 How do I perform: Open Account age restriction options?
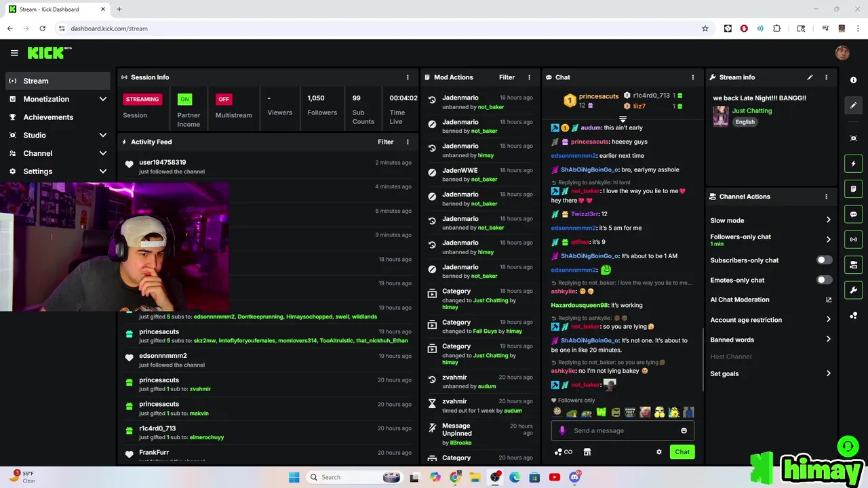pos(770,320)
